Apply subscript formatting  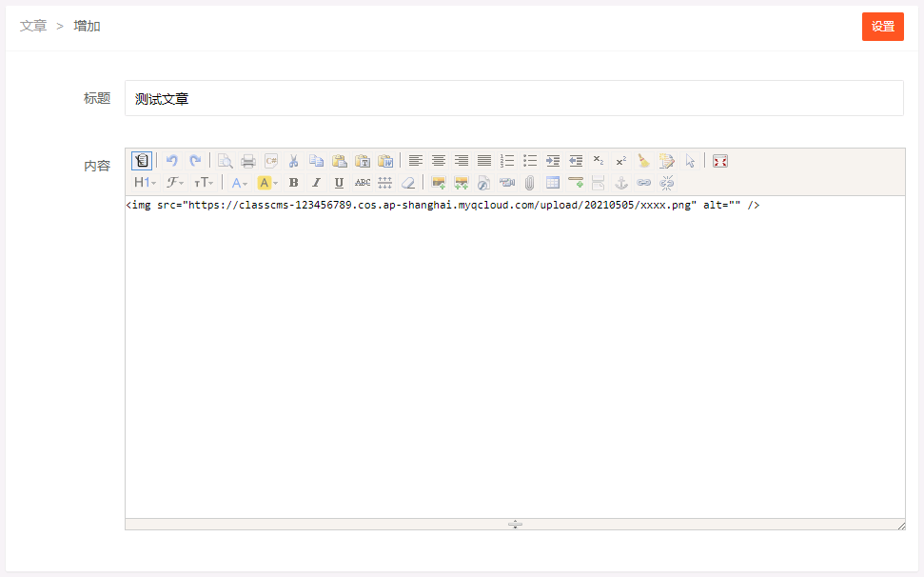click(x=599, y=161)
